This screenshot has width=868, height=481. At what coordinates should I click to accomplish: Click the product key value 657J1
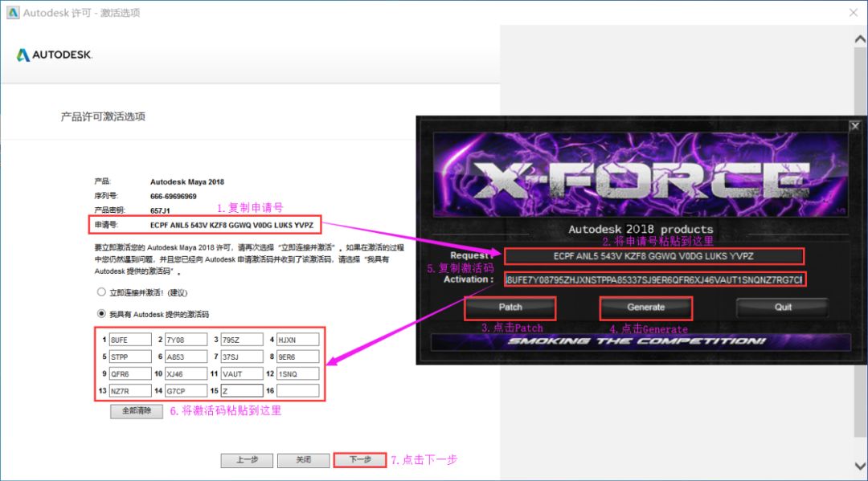(x=160, y=210)
